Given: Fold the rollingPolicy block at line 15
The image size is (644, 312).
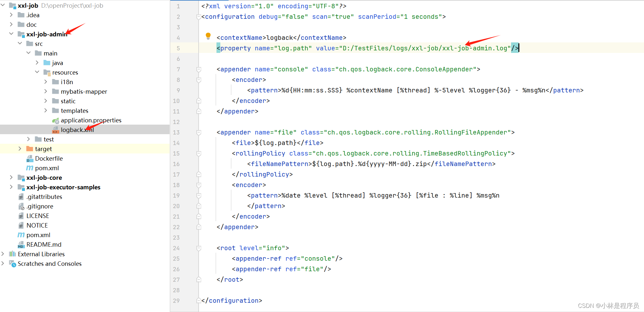Looking at the screenshot, I should [x=199, y=153].
